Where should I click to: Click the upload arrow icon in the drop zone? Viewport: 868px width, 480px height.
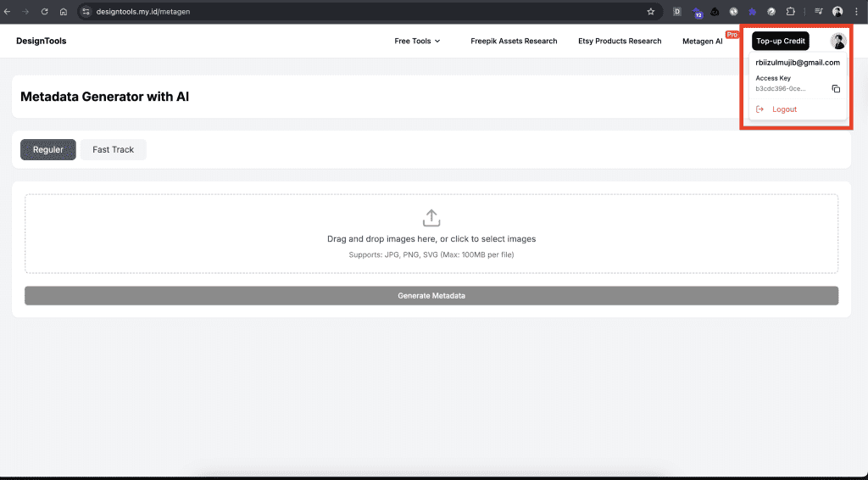[x=431, y=218]
